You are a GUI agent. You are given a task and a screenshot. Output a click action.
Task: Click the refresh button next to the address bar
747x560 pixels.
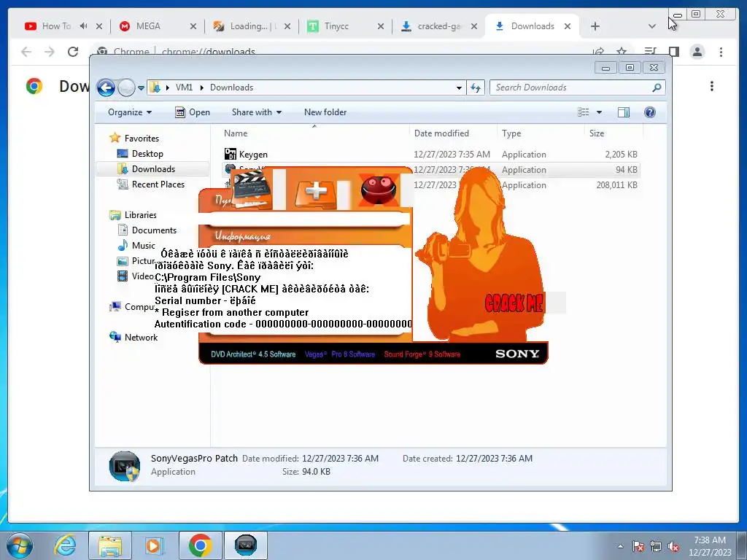click(x=476, y=87)
